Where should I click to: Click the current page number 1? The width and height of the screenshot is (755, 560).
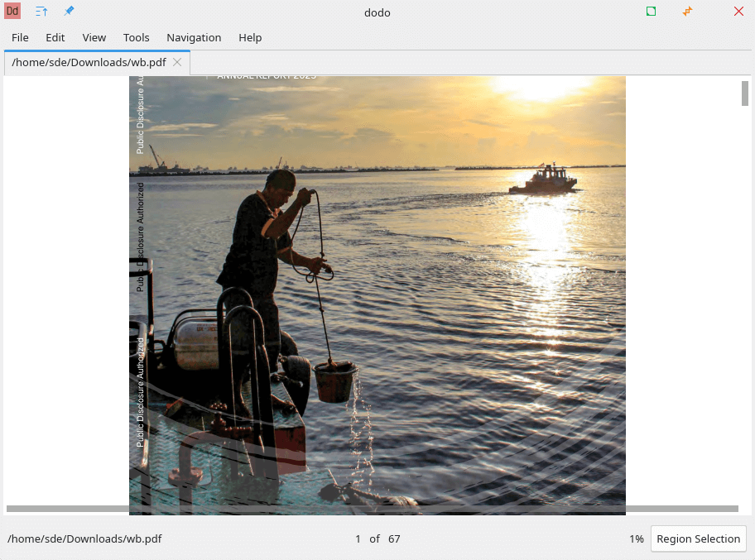(358, 538)
